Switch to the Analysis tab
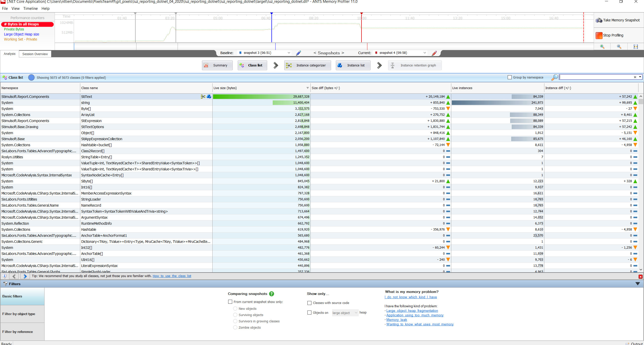 [x=10, y=54]
